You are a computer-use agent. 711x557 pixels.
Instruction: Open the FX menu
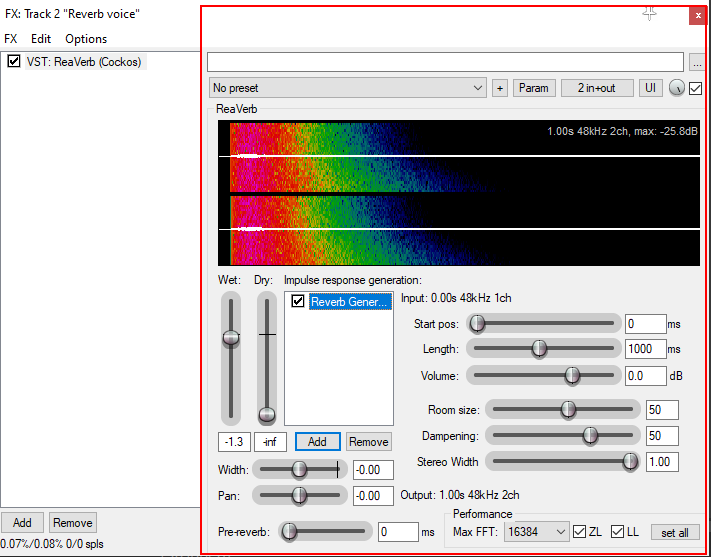pos(10,39)
